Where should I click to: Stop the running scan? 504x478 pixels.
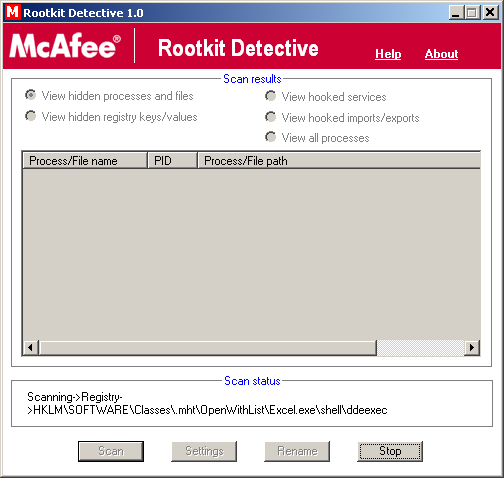pyautogui.click(x=390, y=451)
